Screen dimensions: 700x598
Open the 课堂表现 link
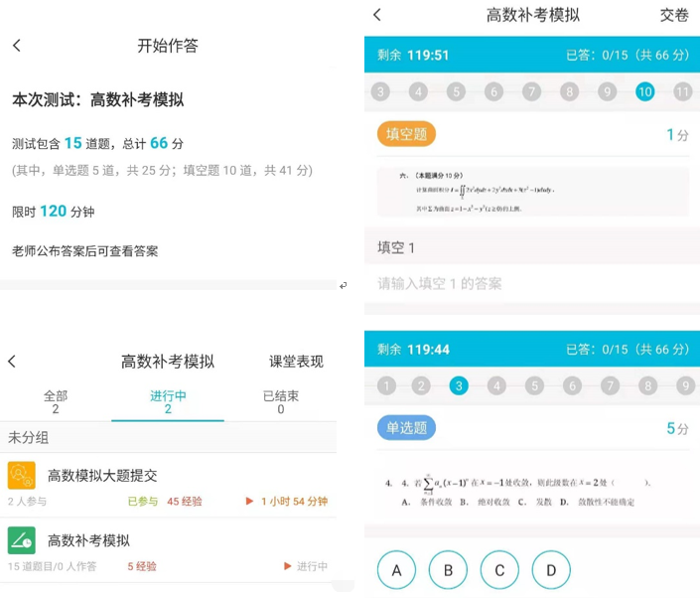[296, 362]
